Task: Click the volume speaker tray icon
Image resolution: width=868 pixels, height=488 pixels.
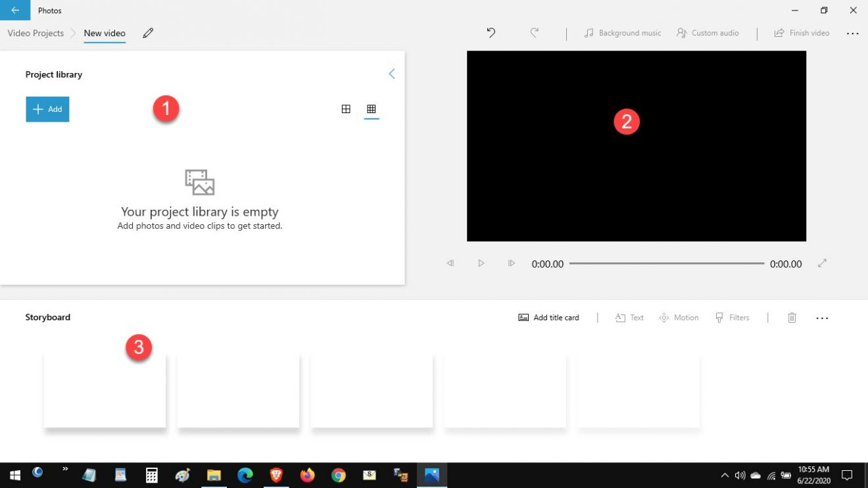Action: coord(740,475)
